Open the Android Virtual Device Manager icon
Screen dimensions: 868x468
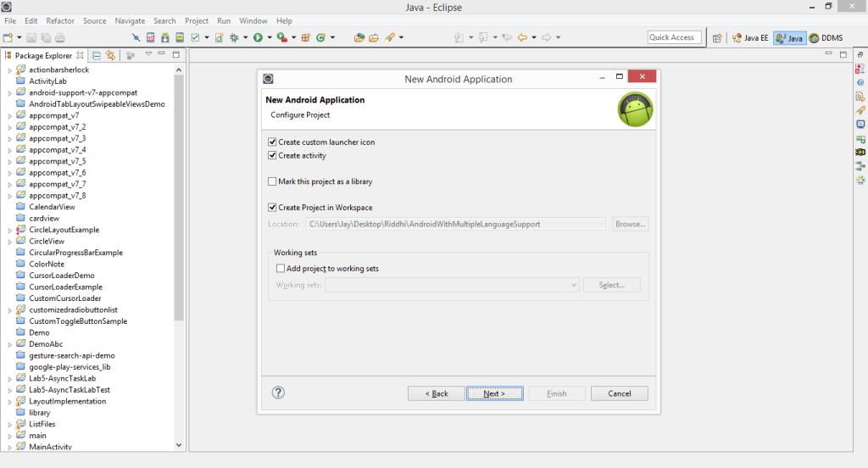point(180,37)
